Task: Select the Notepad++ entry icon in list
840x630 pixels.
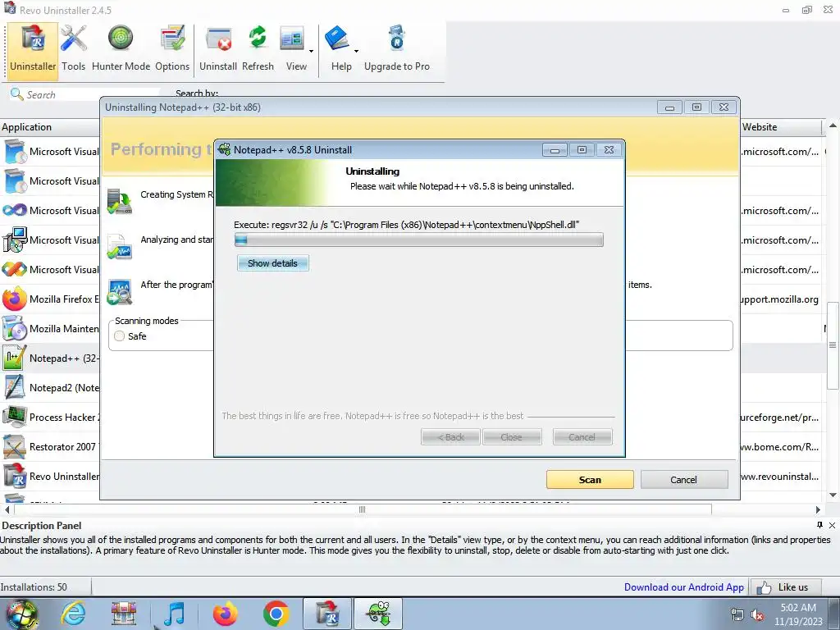Action: tap(15, 358)
